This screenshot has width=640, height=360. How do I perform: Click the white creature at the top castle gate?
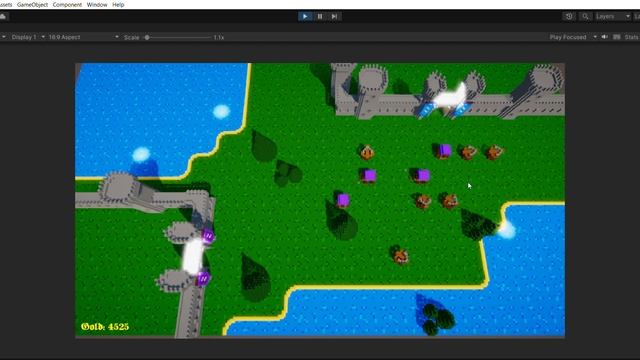[x=450, y=97]
